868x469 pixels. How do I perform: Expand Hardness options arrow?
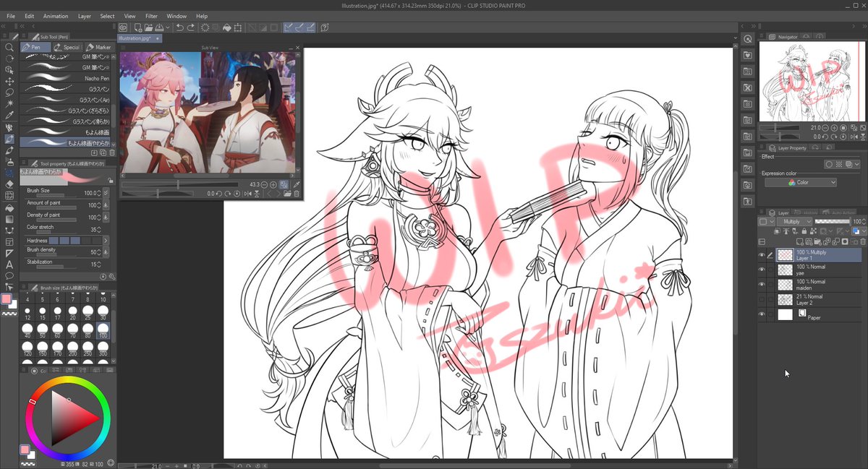coord(106,241)
